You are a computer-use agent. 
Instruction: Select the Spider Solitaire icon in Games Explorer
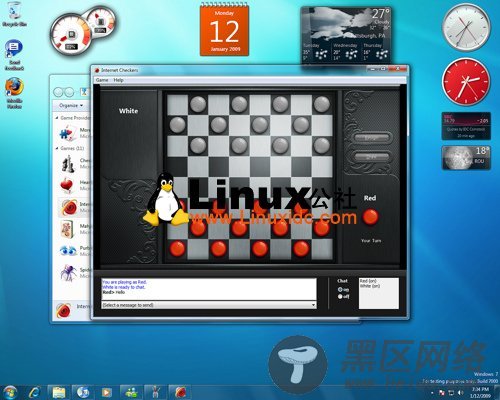pyautogui.click(x=68, y=273)
